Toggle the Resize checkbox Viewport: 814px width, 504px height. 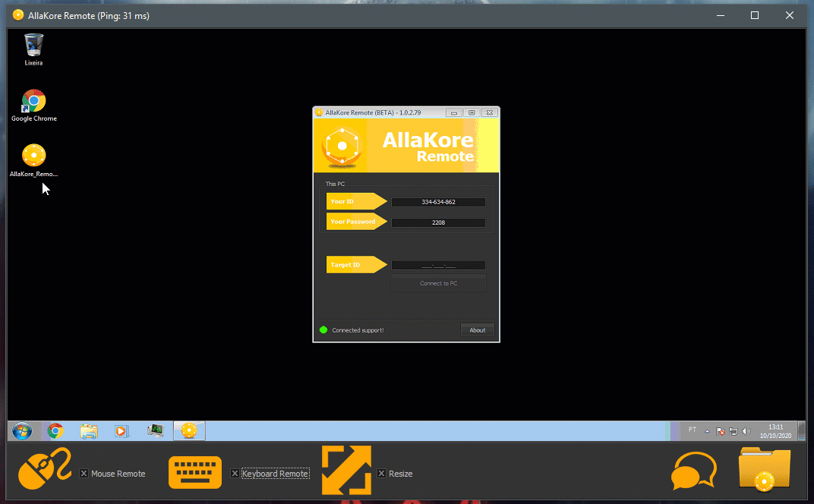(381, 474)
